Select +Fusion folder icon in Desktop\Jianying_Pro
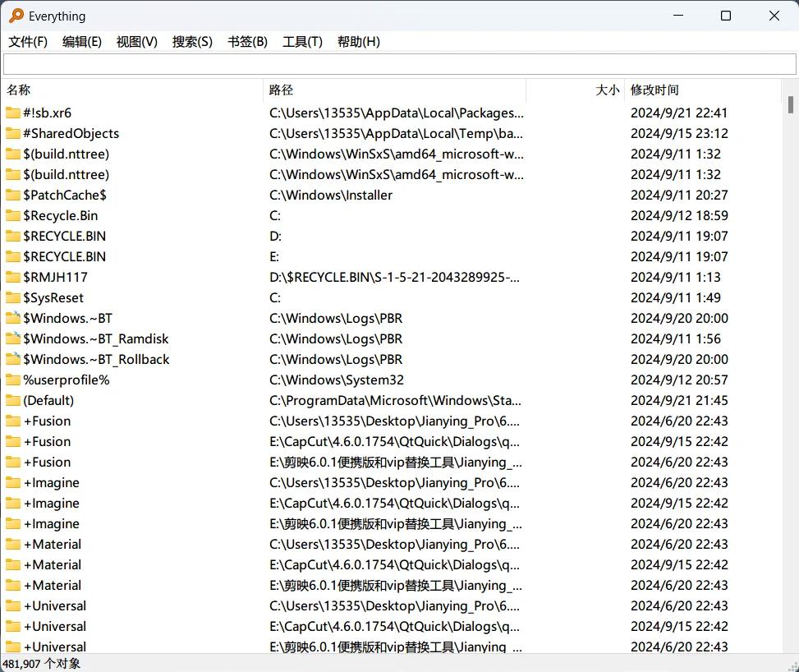The width and height of the screenshot is (799, 672). (x=13, y=421)
